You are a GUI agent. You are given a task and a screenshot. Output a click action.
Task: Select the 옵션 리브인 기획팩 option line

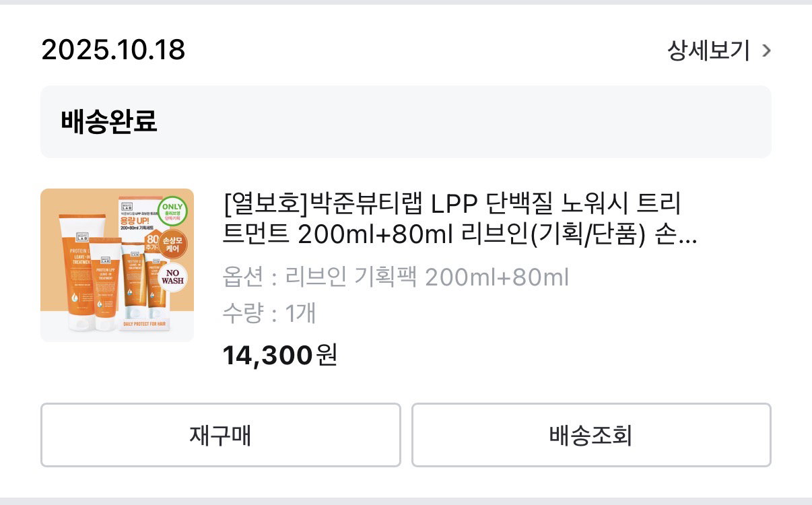point(396,277)
